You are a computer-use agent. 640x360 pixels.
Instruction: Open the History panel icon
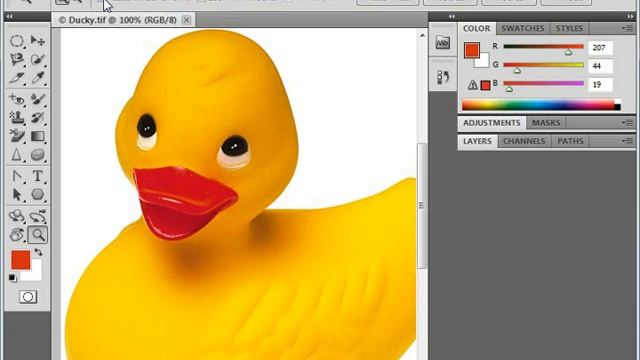[x=442, y=77]
